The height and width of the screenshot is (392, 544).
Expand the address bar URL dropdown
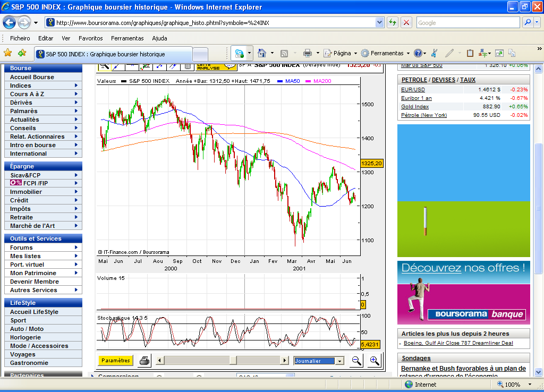click(379, 22)
